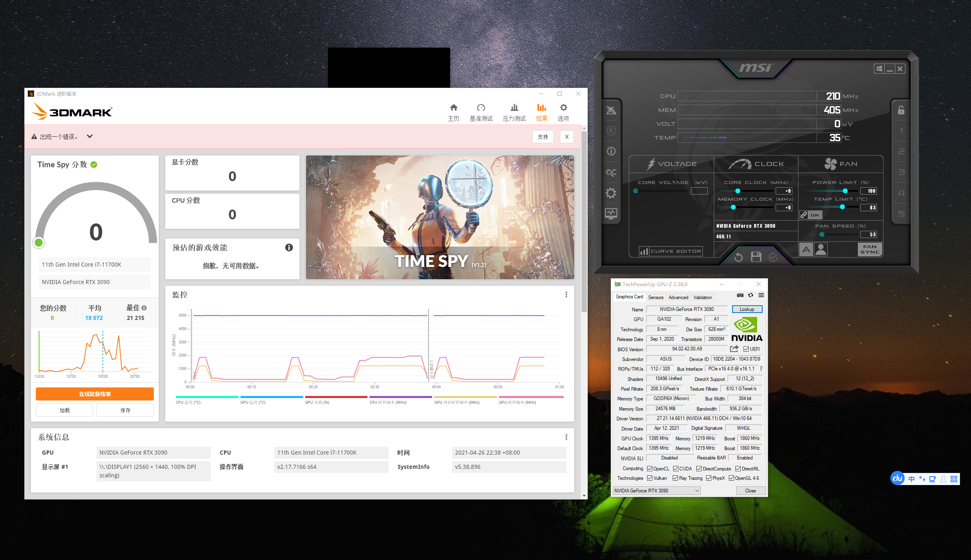Click GPU-Z refresh icon
Screen dimensions: 971x560
tap(750, 295)
